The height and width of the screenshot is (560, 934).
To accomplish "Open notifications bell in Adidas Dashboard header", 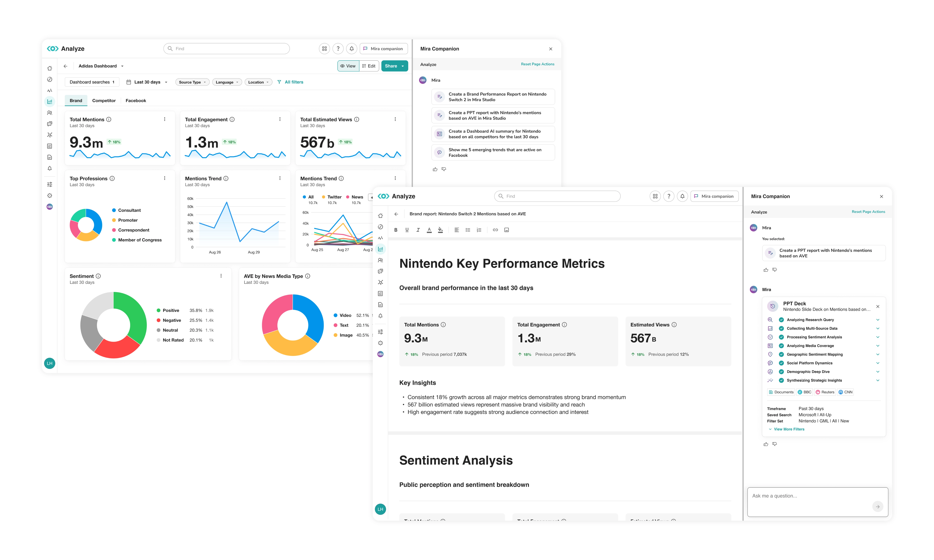I will (351, 49).
